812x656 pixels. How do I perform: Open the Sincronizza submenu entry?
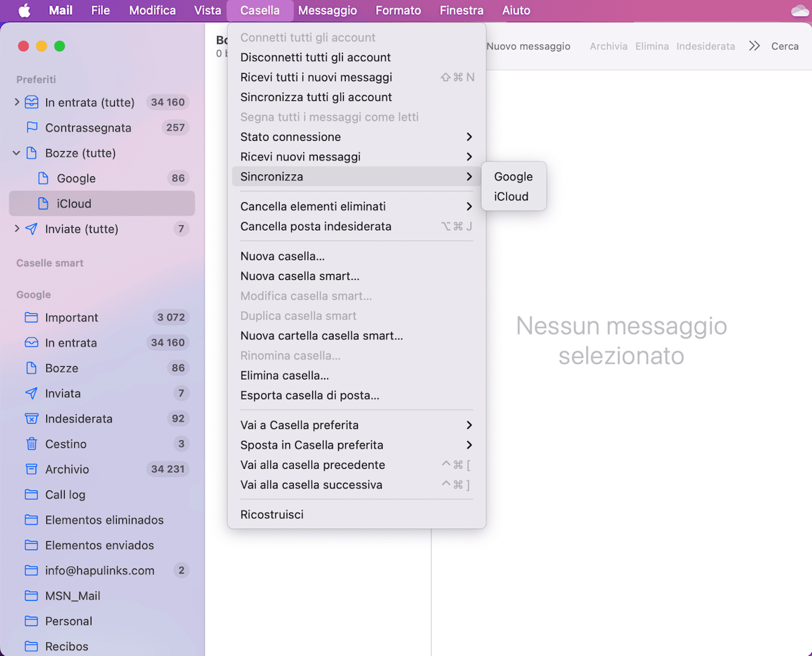[357, 177]
